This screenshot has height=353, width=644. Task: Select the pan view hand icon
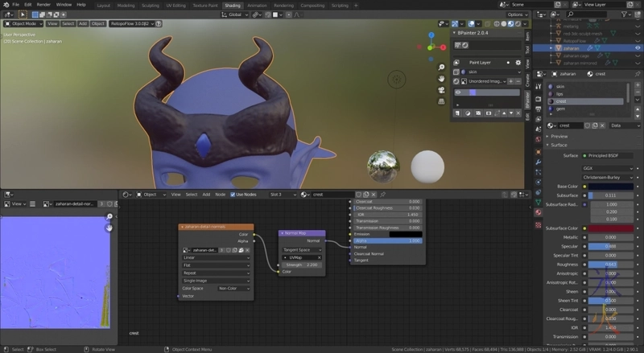pyautogui.click(x=442, y=79)
